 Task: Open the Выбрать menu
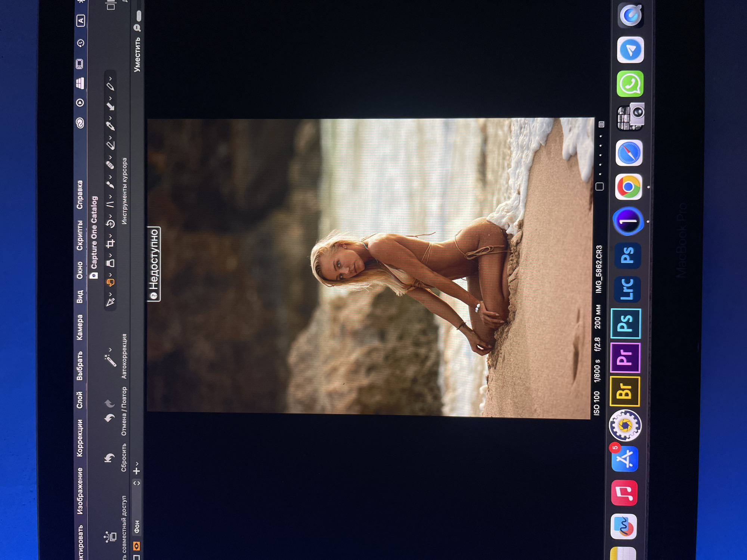coord(80,366)
